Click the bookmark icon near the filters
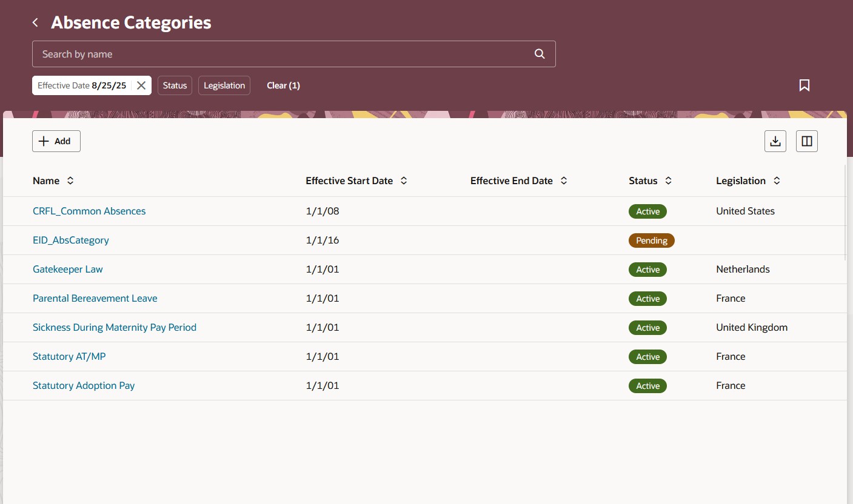The width and height of the screenshot is (853, 504). (804, 85)
